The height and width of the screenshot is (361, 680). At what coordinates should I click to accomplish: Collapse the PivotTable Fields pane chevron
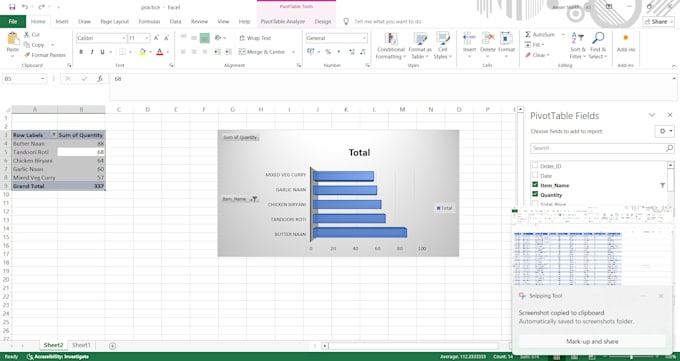point(652,115)
